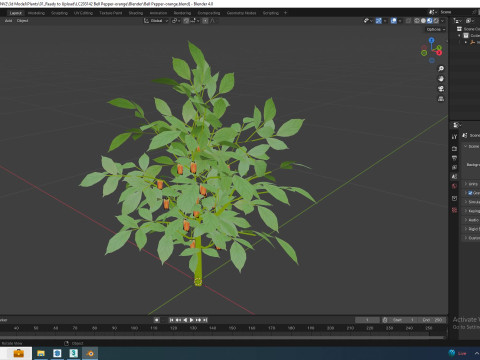The height and width of the screenshot is (360, 480).
Task: Open the Add menu
Action: (8, 21)
